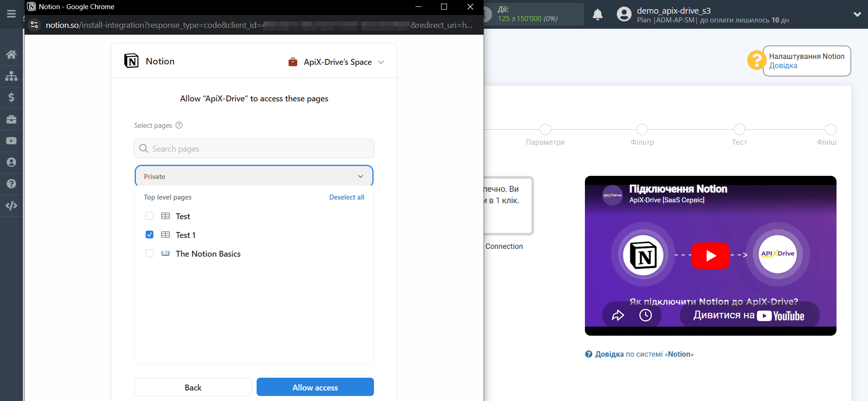Click Allow access button
The height and width of the screenshot is (401, 868).
click(x=315, y=387)
